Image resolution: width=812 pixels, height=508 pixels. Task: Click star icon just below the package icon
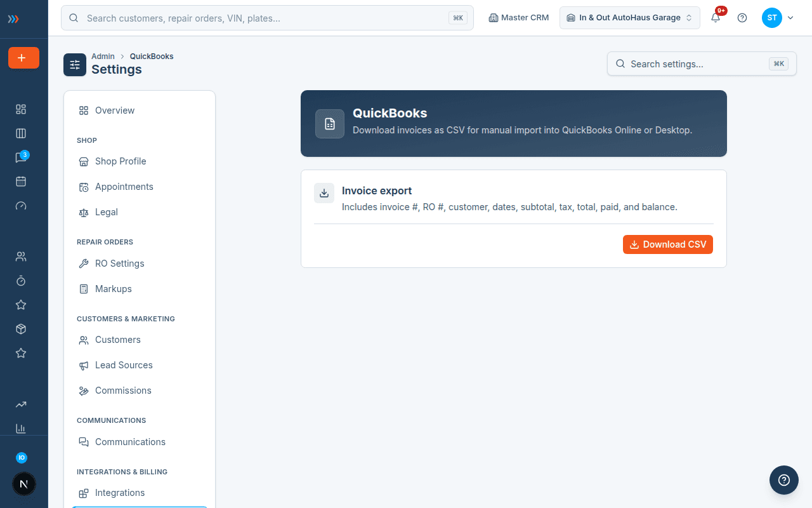point(21,353)
